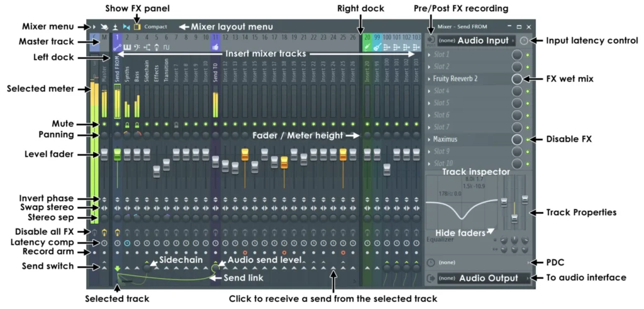Open the Audio Input dropdown
Screen dimensions: 644x309
coord(477,41)
